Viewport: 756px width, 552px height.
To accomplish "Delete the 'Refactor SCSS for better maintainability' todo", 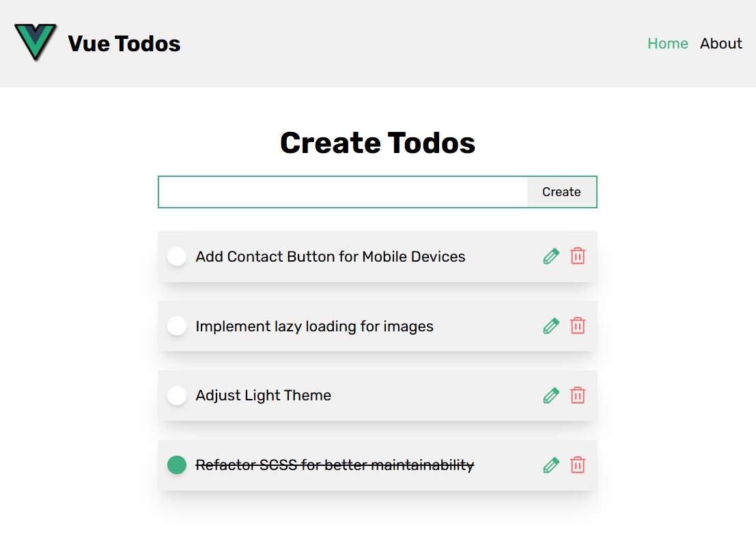I will click(578, 465).
